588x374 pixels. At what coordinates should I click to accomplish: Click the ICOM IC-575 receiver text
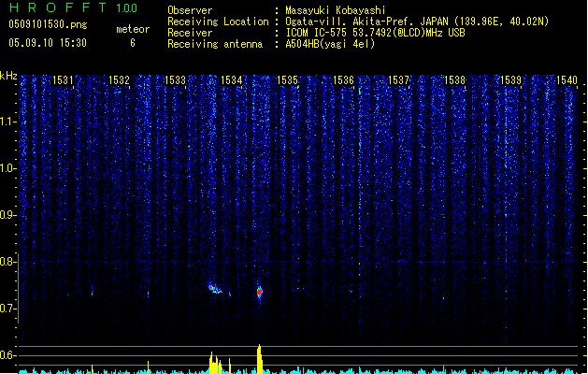tap(375, 33)
